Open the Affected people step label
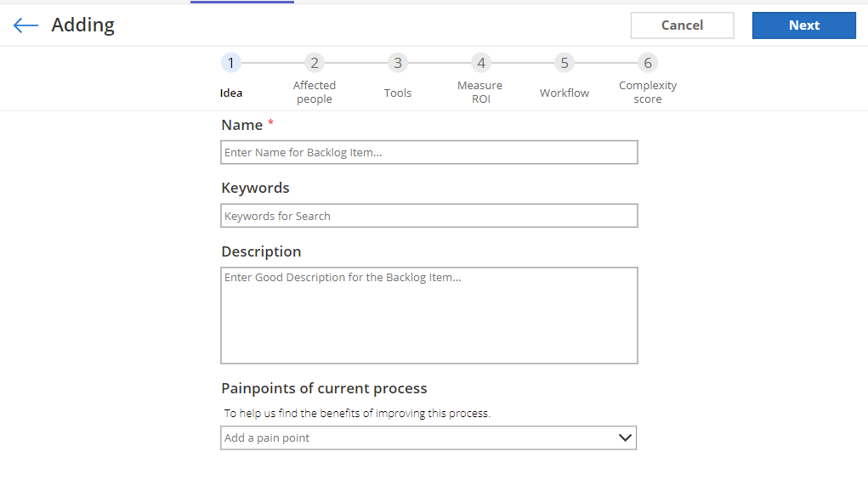Screen dimensions: 868x491 tap(315, 92)
